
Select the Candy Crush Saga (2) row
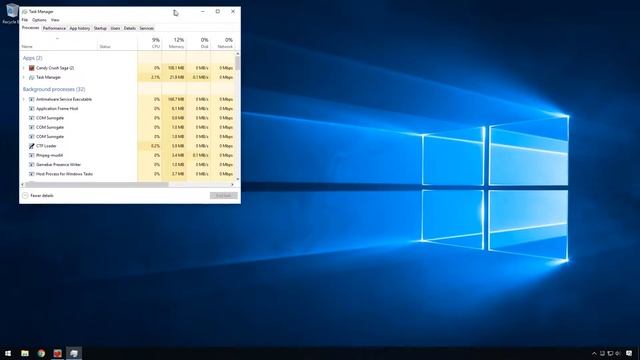[x=127, y=68]
